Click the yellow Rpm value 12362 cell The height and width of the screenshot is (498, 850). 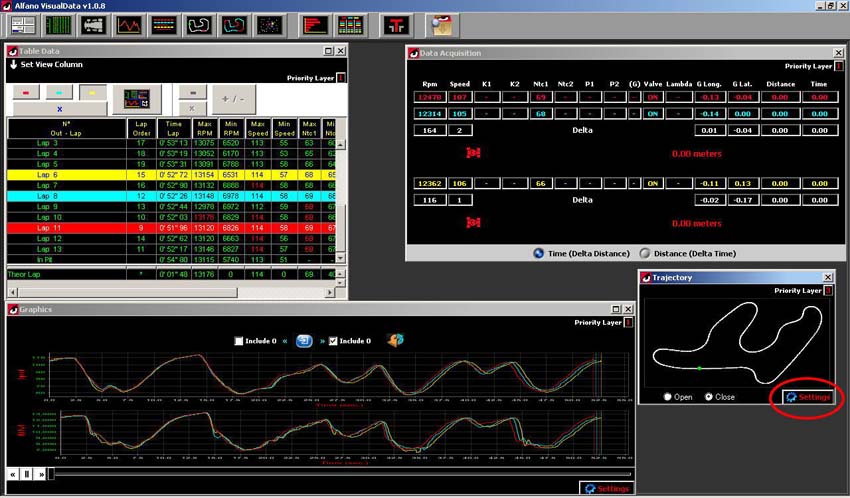point(429,183)
